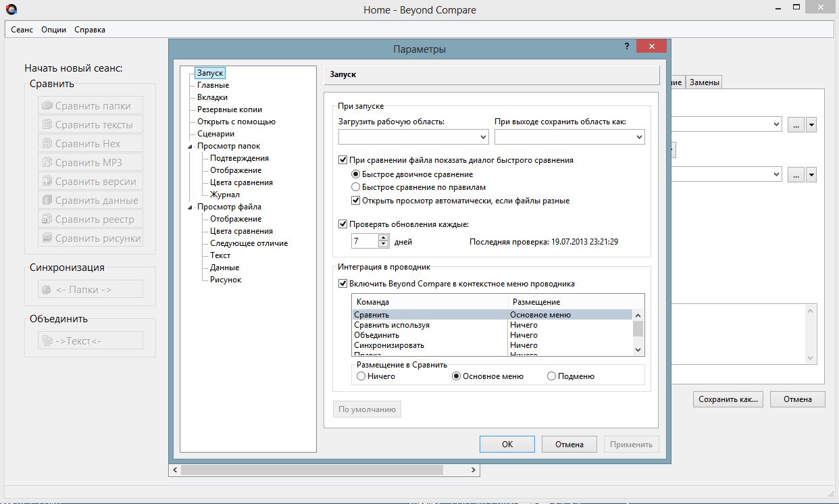The image size is (839, 504).
Task: Select Отображение under Просмотр файла
Action: [x=236, y=219]
